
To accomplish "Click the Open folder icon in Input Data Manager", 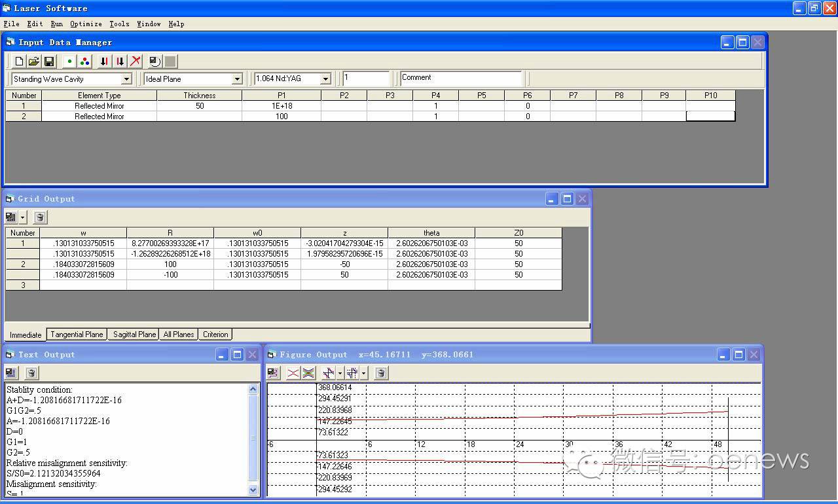I will click(34, 62).
